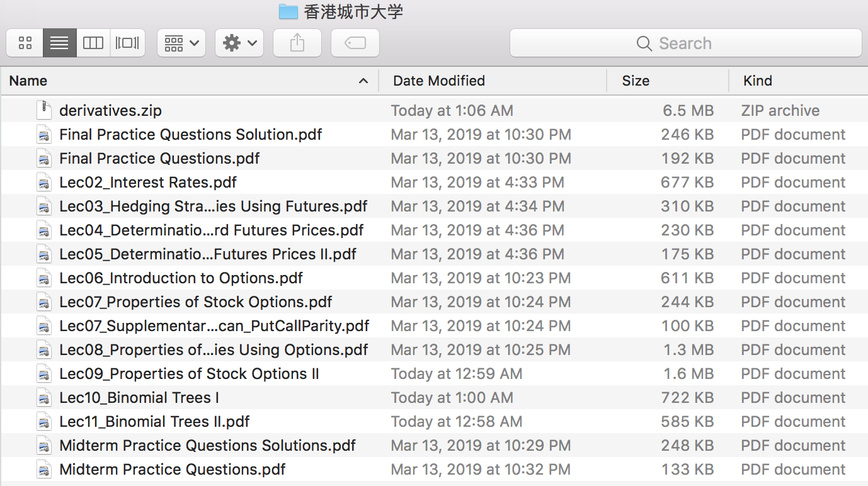The height and width of the screenshot is (486, 868).
Task: Switch to gallery view mode
Action: [x=127, y=43]
